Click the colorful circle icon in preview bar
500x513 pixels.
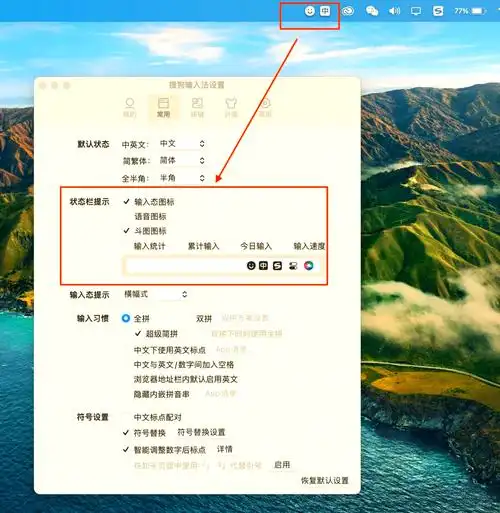[309, 266]
